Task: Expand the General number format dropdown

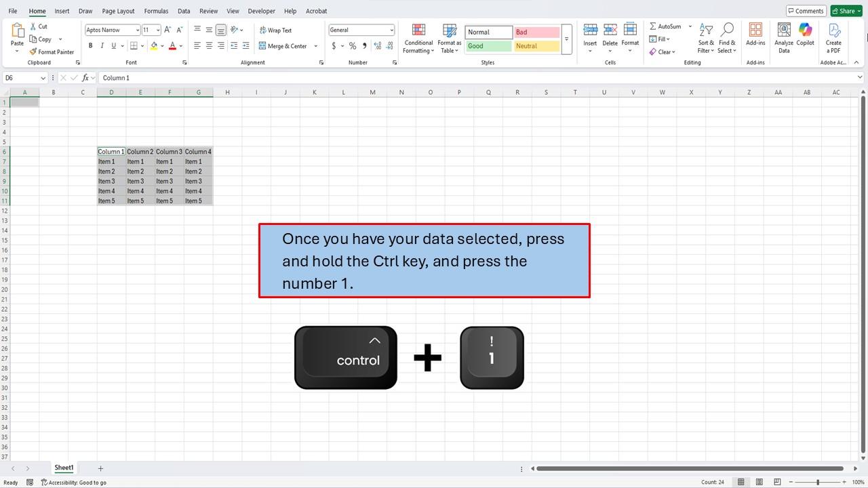Action: 391,30
